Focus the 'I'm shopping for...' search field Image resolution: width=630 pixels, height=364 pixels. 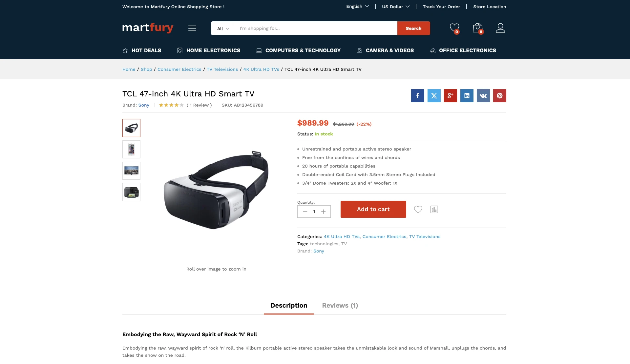[315, 28]
